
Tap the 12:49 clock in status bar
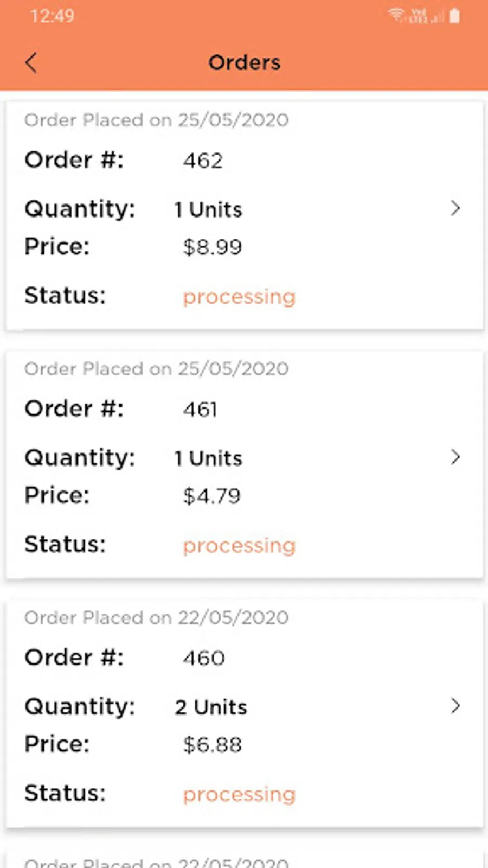point(52,16)
